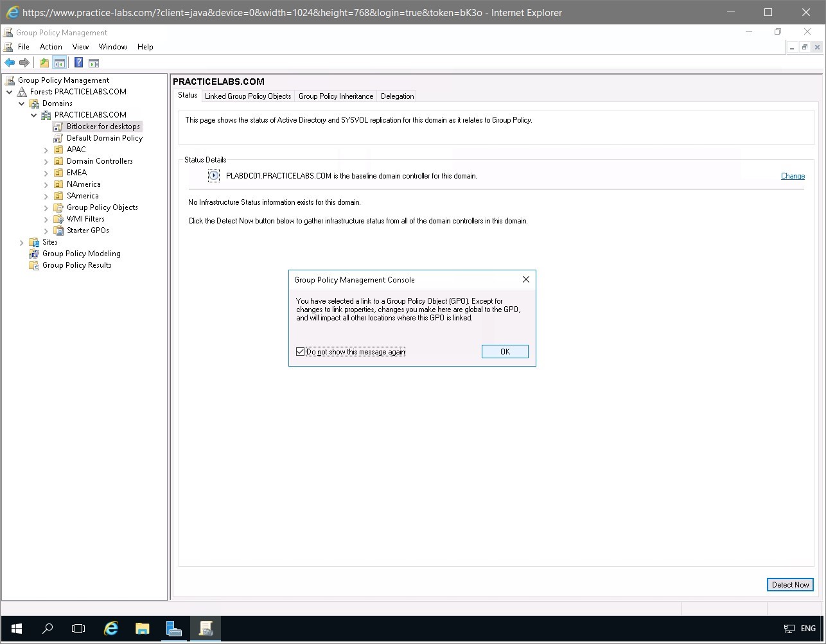Check Do not show this message again
The width and height of the screenshot is (826, 644).
click(x=300, y=351)
